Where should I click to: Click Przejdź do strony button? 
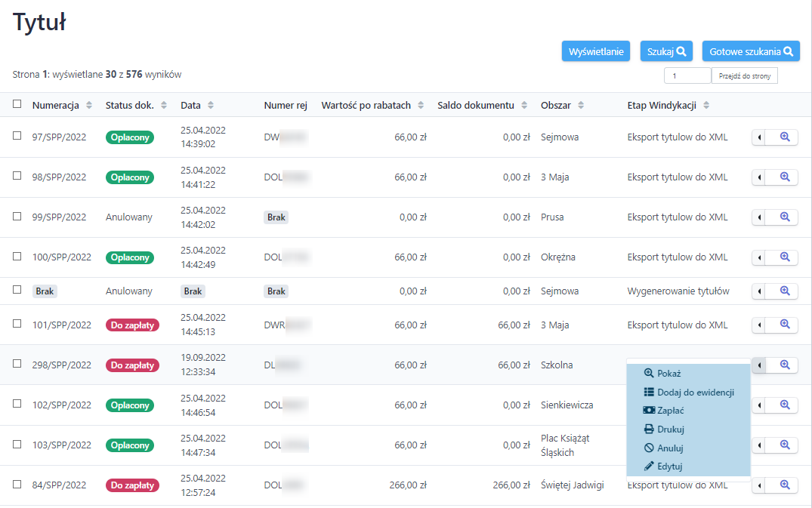coord(745,75)
